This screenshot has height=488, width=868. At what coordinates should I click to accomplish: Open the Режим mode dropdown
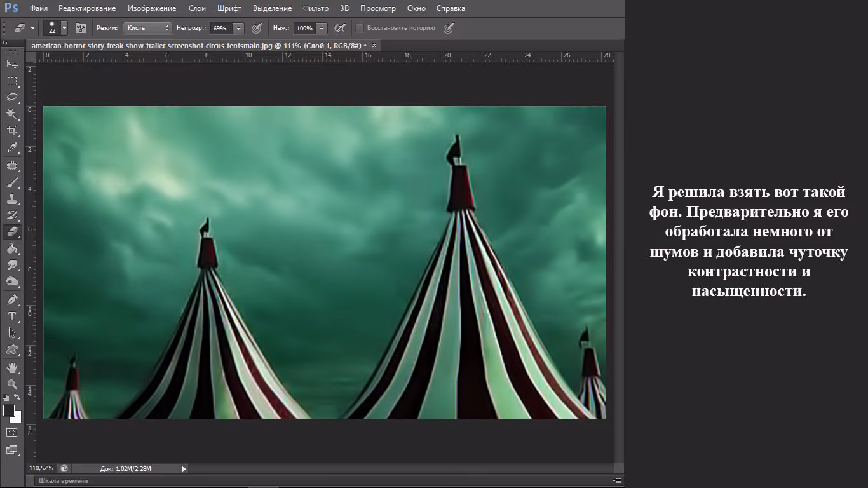tap(148, 28)
